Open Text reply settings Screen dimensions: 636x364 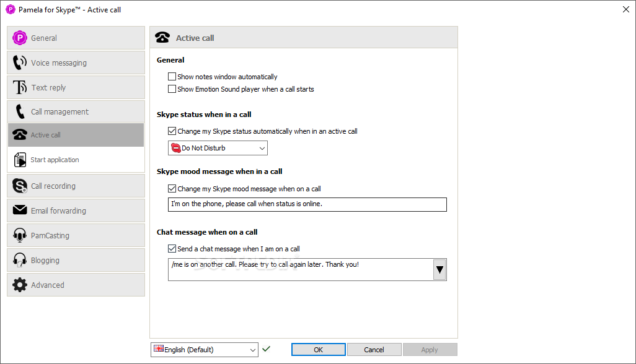coord(76,87)
